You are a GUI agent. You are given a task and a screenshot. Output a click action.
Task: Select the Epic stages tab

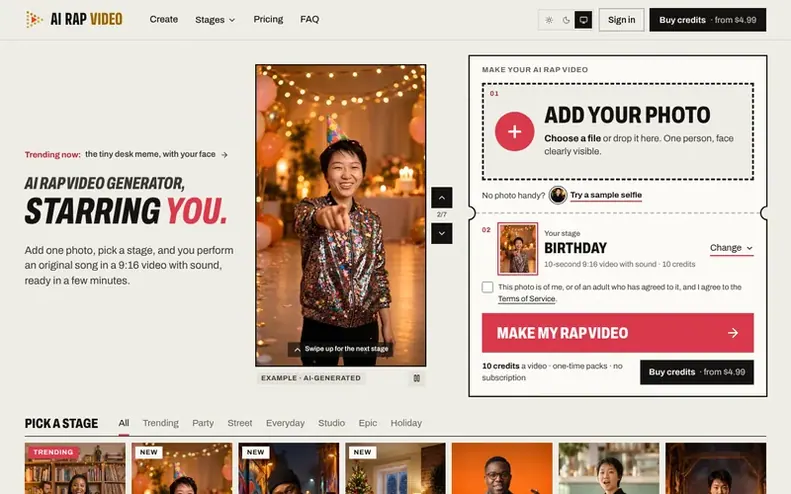[368, 423]
